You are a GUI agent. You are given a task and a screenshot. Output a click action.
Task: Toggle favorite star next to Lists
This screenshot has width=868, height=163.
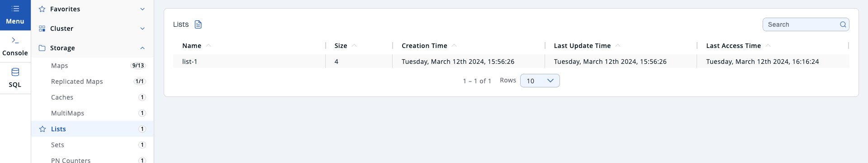43,129
